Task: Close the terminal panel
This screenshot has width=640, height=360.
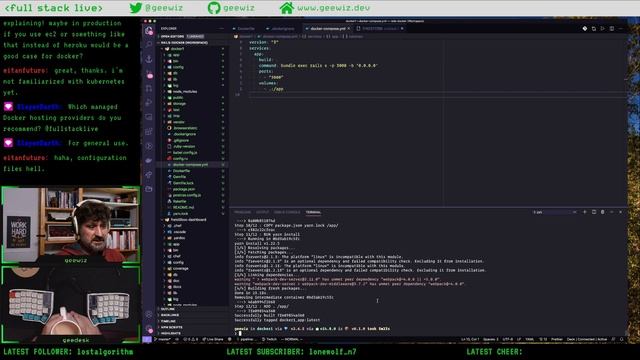Action: point(620,212)
